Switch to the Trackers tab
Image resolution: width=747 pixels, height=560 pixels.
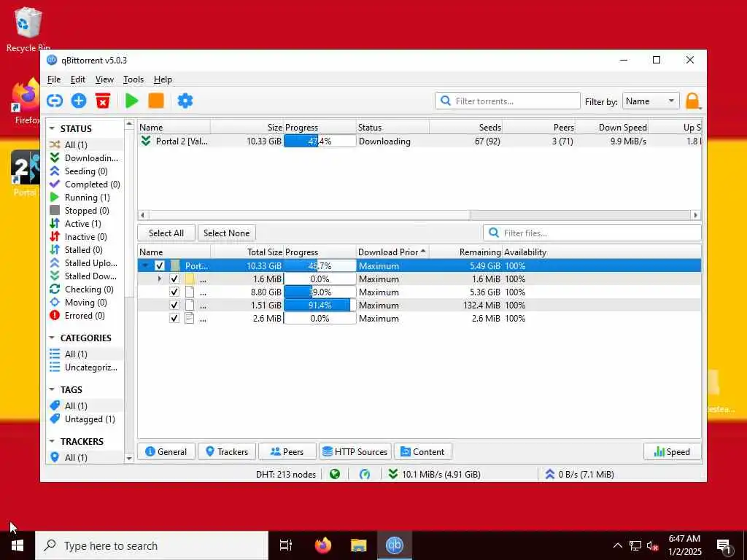[227, 451]
